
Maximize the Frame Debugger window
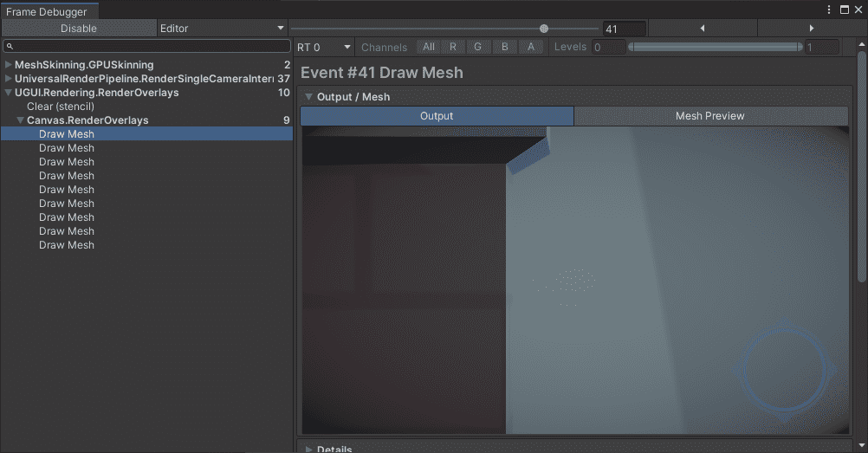[x=845, y=10]
